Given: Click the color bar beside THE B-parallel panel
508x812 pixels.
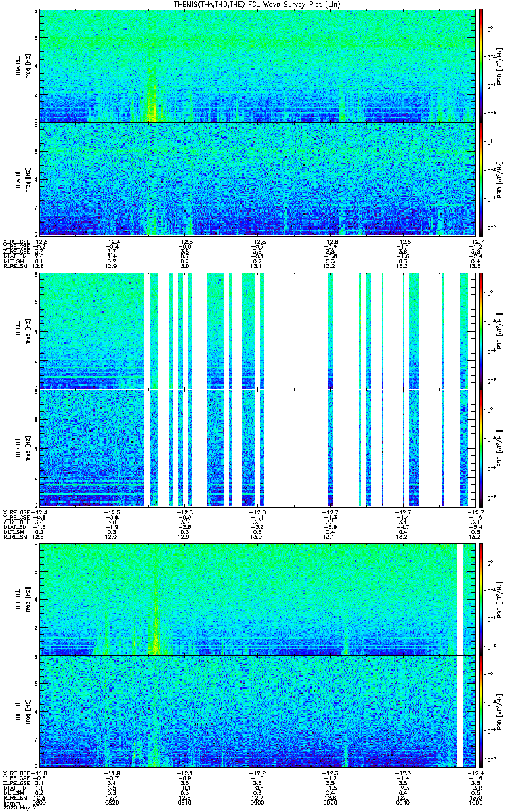Looking at the screenshot, I should (482, 711).
